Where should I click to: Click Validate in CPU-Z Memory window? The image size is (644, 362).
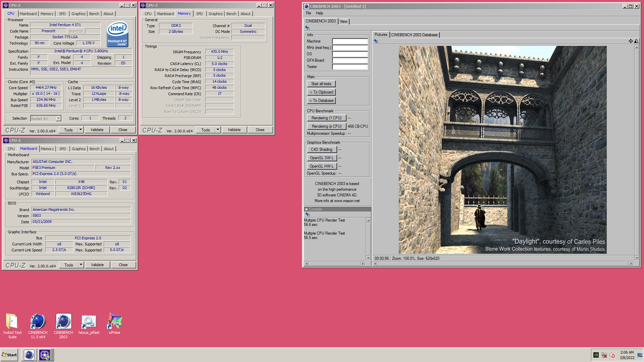pyautogui.click(x=234, y=130)
